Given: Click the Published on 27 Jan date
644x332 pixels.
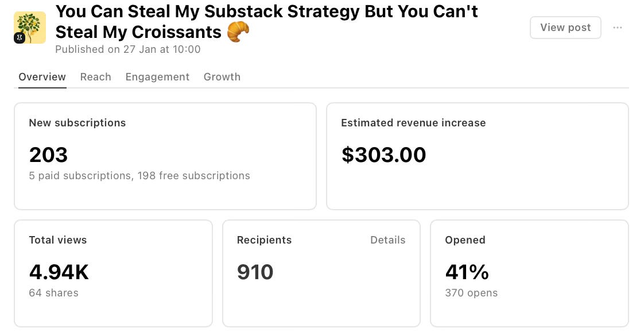Looking at the screenshot, I should [128, 49].
